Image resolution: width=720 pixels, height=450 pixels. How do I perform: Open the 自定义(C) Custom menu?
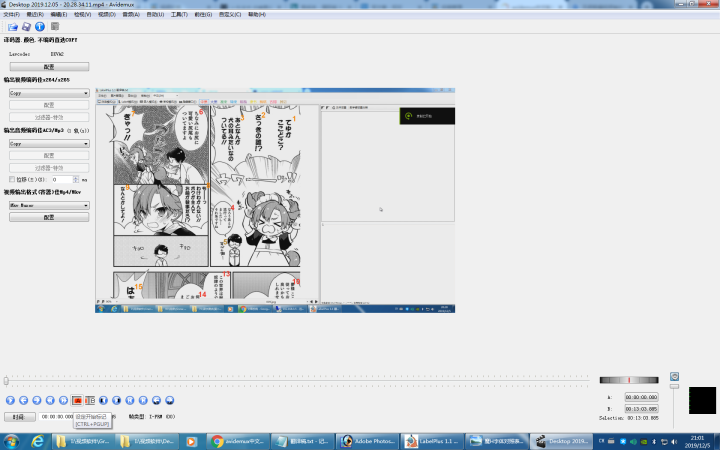pyautogui.click(x=230, y=15)
